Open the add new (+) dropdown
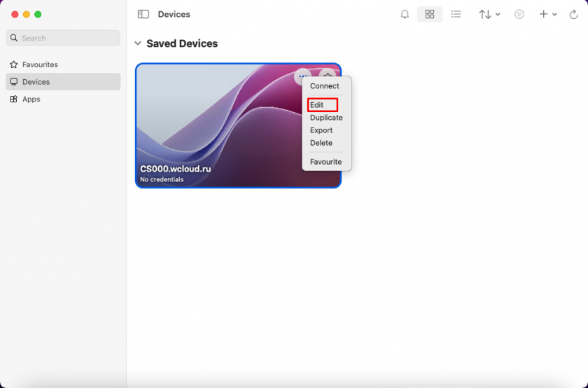Screen dimensions: 588x388 547,14
